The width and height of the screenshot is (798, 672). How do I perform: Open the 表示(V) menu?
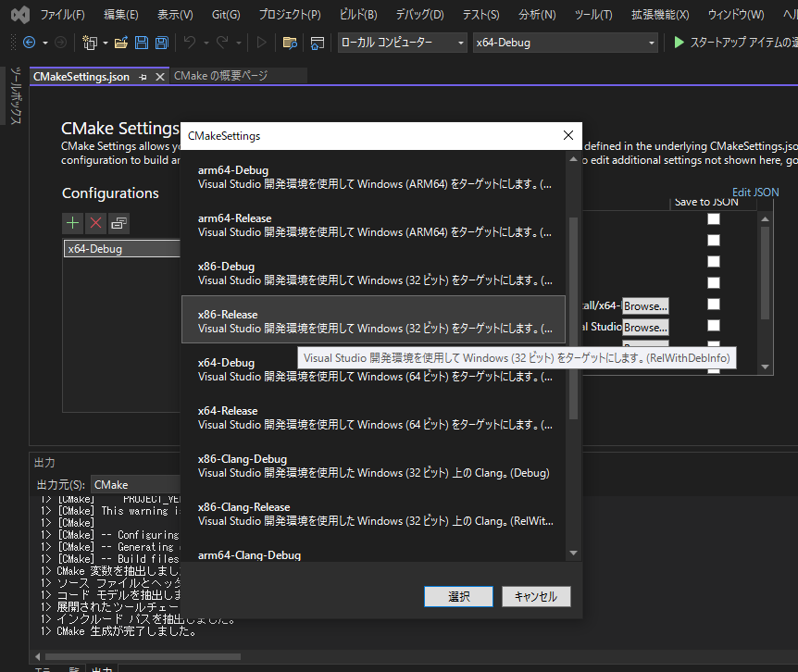click(175, 15)
